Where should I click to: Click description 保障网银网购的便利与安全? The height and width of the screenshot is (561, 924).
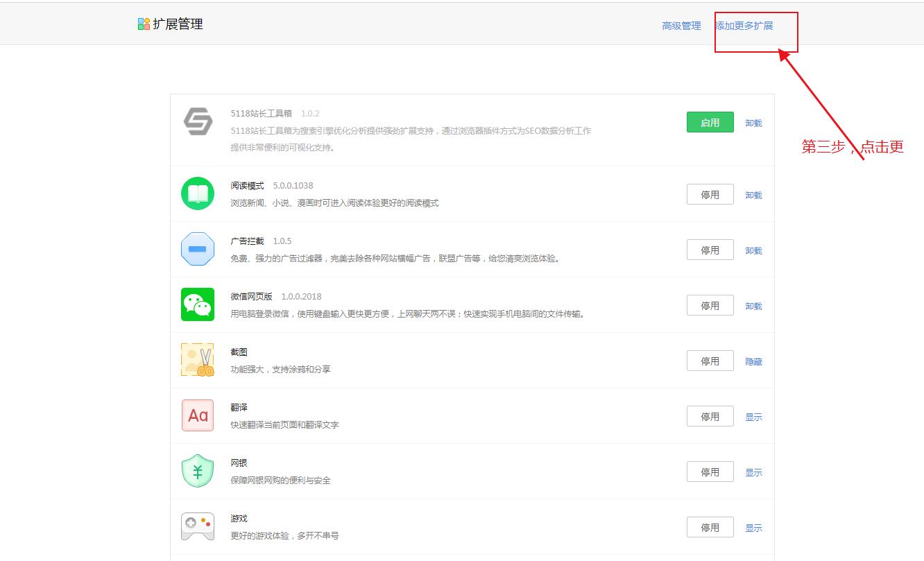281,480
